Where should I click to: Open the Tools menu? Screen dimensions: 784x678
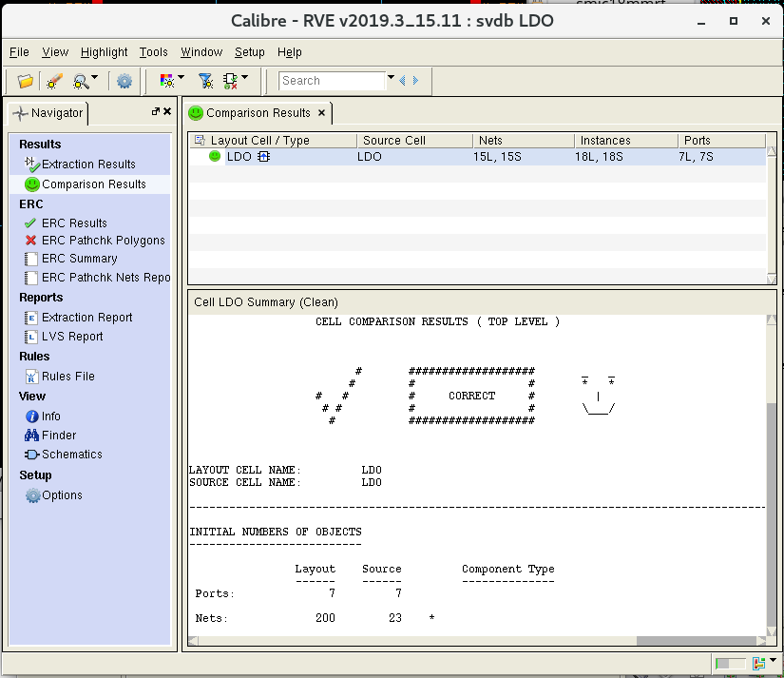click(154, 52)
